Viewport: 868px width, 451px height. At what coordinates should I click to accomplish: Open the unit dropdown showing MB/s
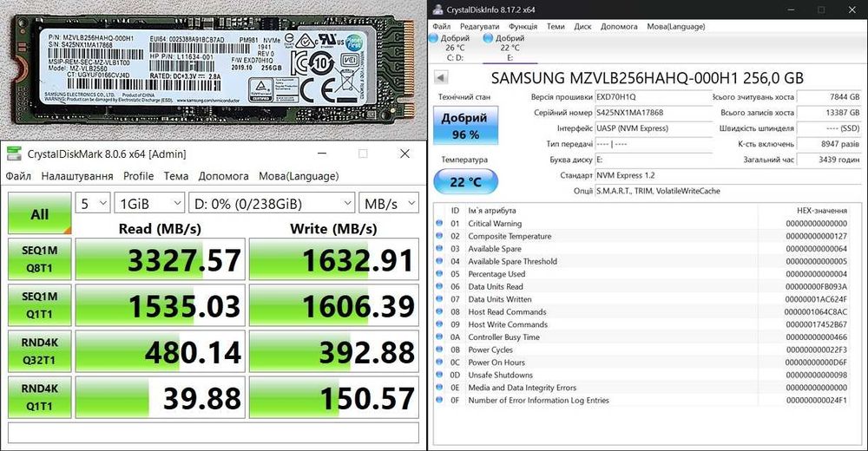click(x=389, y=204)
